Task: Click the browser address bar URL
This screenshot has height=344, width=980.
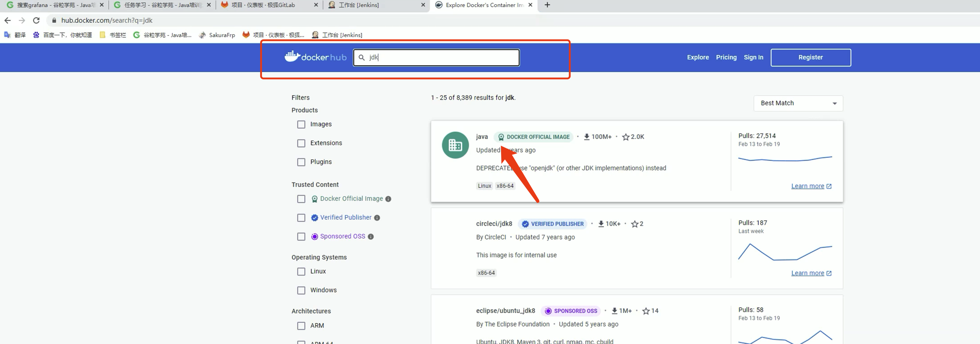Action: [x=106, y=21]
